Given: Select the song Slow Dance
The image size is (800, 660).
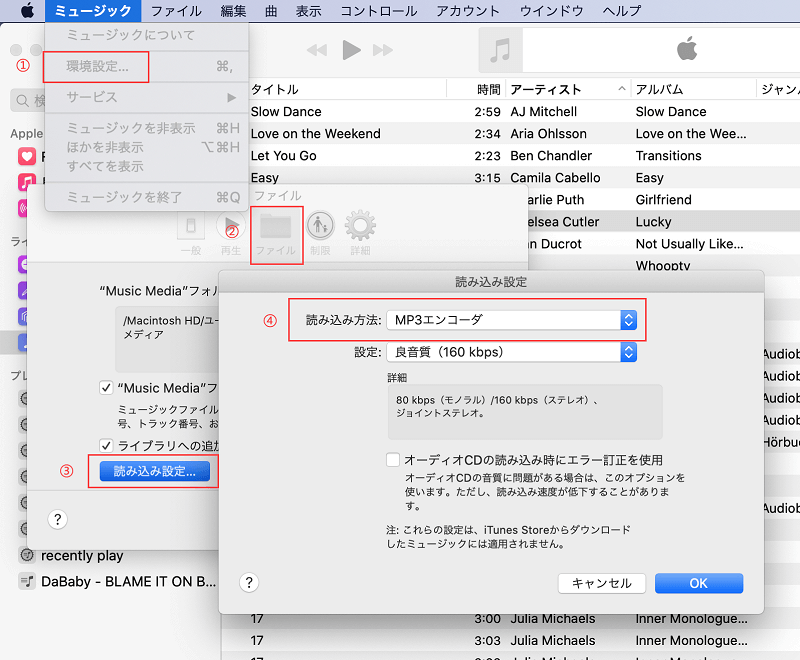Looking at the screenshot, I should coord(286,112).
